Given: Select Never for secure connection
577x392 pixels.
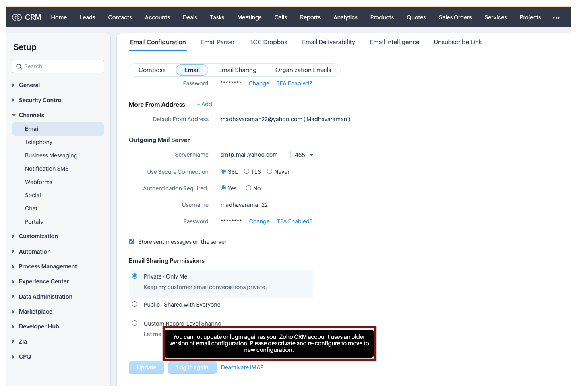Looking at the screenshot, I should [x=270, y=171].
